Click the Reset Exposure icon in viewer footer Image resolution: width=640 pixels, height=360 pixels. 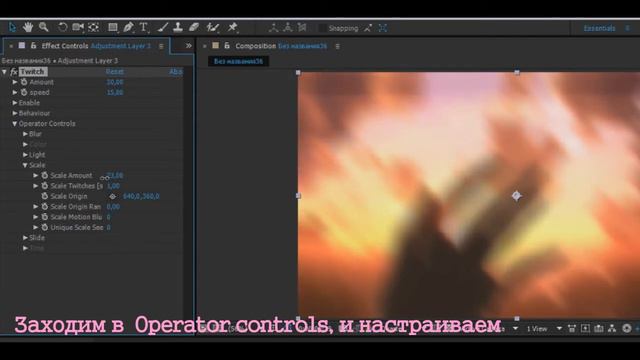click(x=627, y=328)
